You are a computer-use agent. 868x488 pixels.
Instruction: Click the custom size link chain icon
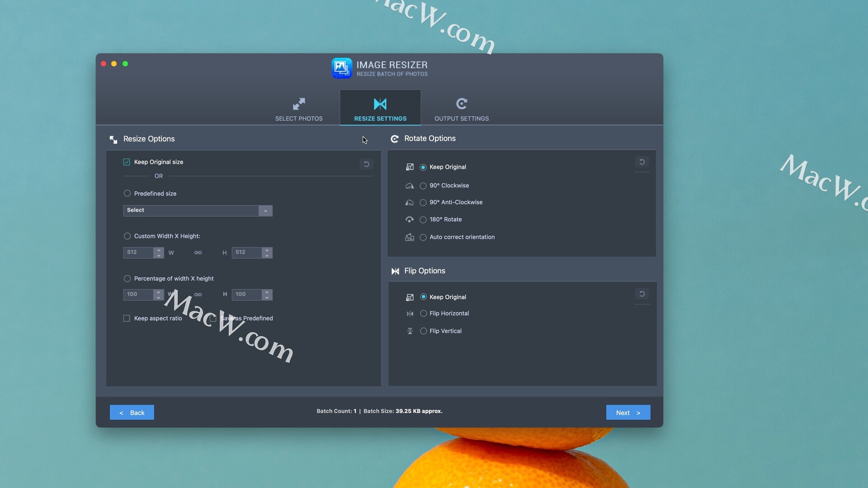[198, 253]
